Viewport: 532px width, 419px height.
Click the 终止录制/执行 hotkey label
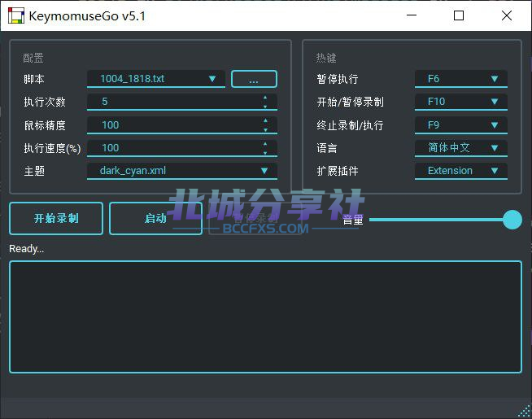tap(350, 125)
